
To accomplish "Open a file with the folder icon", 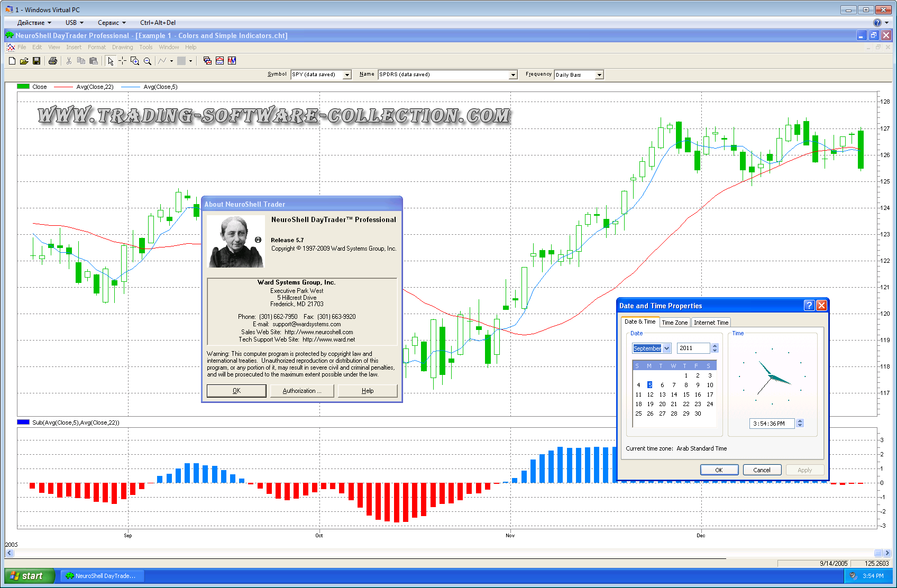I will tap(24, 61).
